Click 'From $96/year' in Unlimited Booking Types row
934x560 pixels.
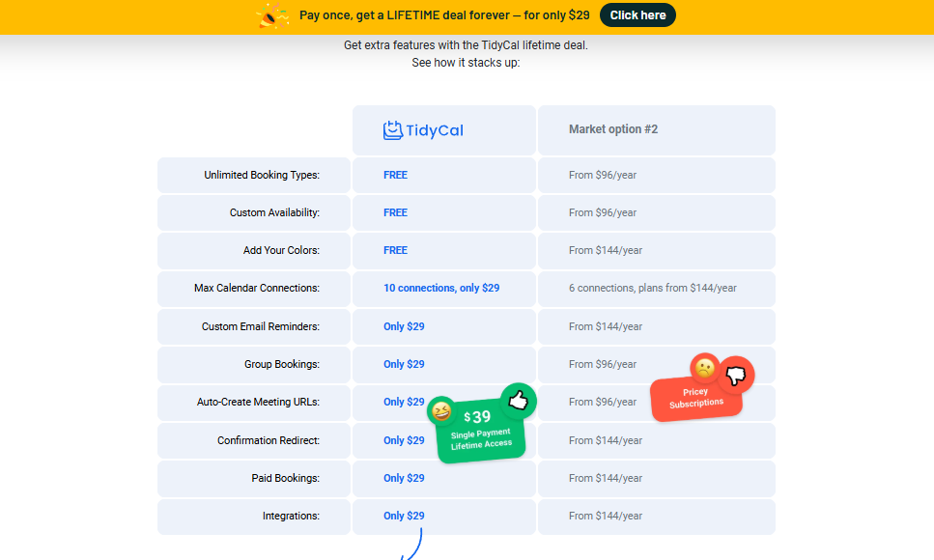click(x=602, y=175)
